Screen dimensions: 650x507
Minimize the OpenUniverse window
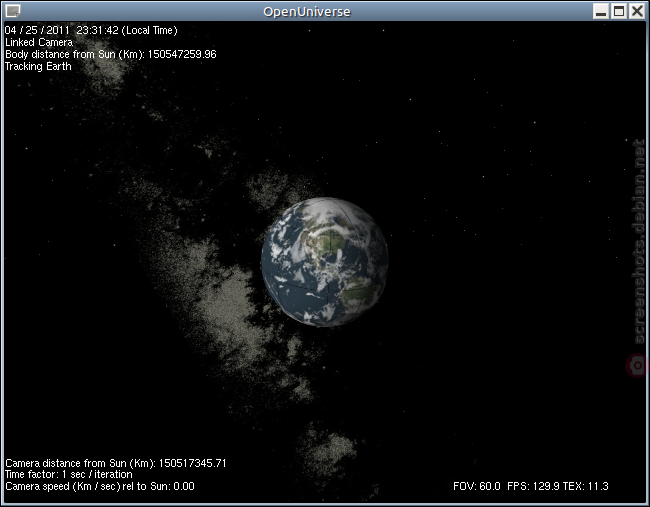[600, 11]
